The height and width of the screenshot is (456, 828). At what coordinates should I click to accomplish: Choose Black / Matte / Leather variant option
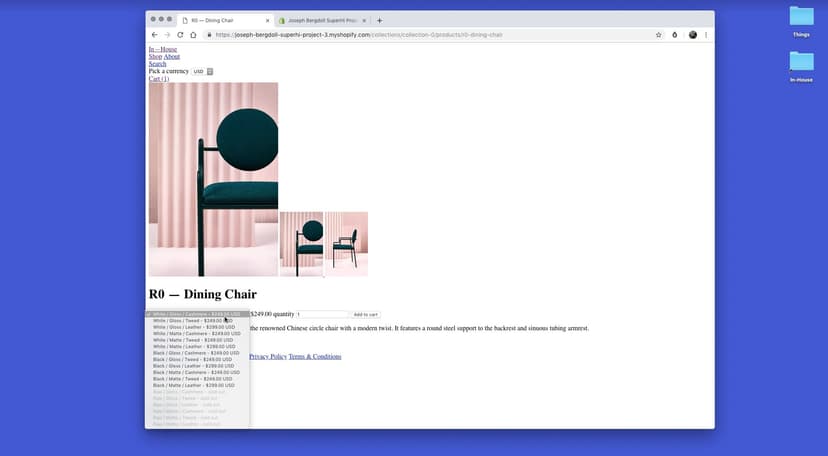(x=194, y=385)
